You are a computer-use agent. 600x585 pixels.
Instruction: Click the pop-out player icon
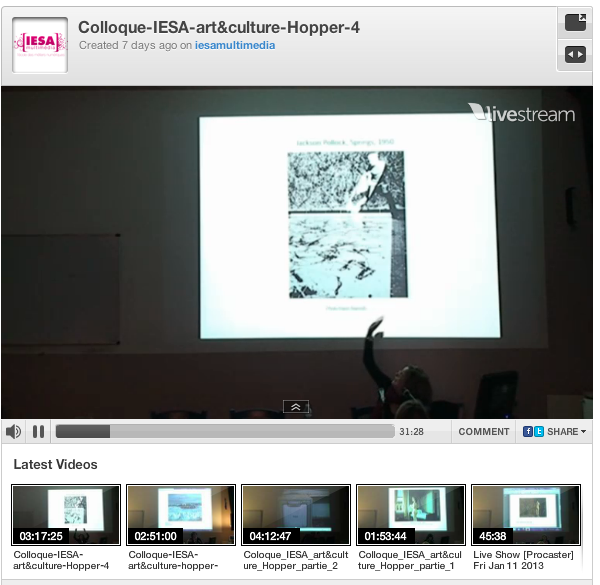pyautogui.click(x=575, y=22)
